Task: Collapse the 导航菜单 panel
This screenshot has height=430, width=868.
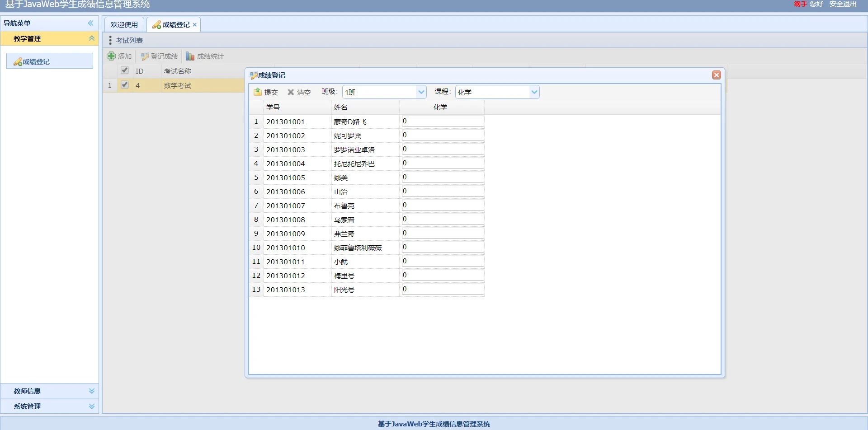Action: pyautogui.click(x=91, y=23)
